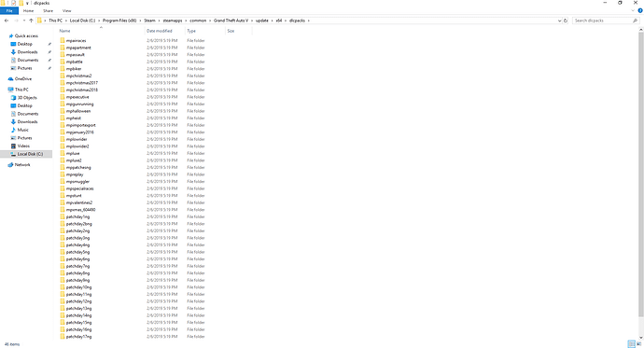Select the mpsmuggler folder icon

[63, 181]
